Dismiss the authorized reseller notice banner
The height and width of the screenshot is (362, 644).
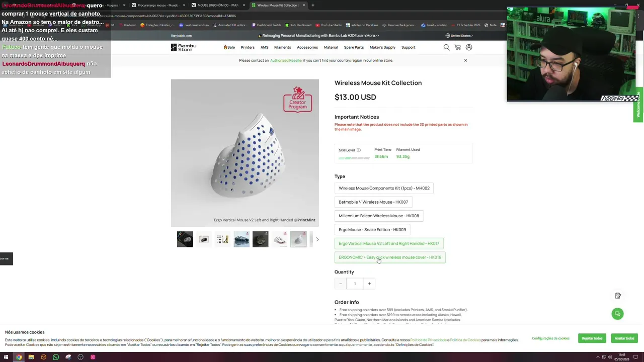click(x=465, y=60)
